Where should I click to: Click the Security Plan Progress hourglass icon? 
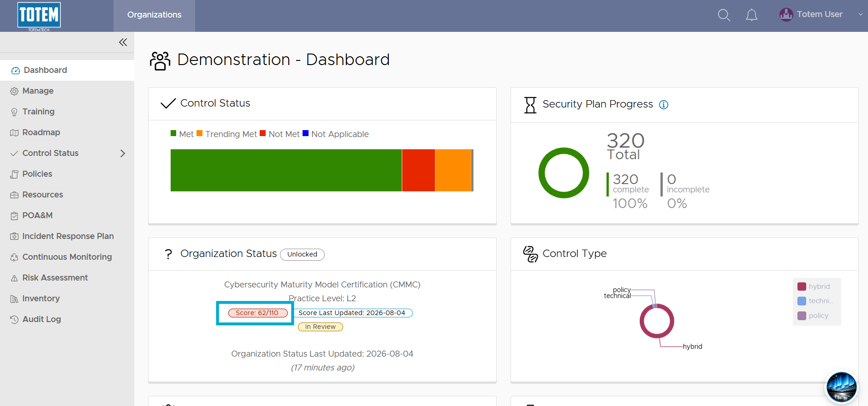tap(530, 105)
